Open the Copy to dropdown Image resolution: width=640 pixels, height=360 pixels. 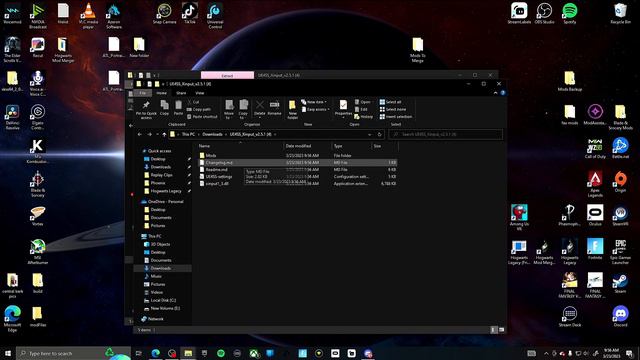[243, 110]
